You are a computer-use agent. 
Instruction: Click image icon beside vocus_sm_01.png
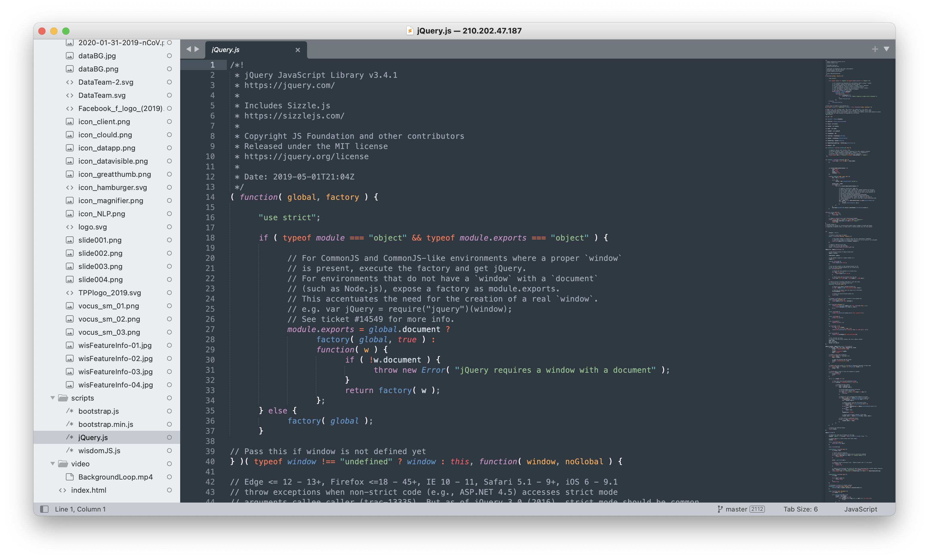[70, 306]
